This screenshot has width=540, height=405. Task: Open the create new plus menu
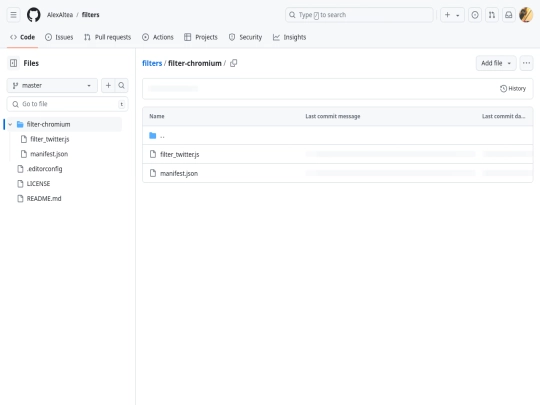click(452, 15)
